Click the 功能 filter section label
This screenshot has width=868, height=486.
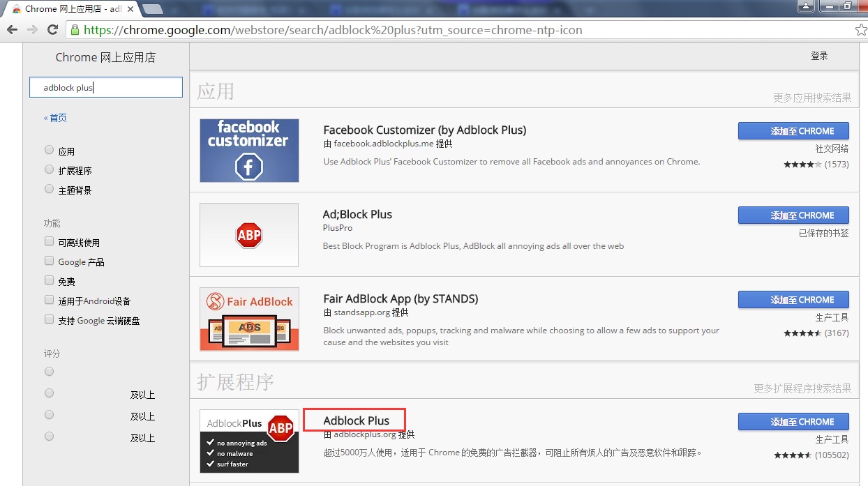[52, 223]
